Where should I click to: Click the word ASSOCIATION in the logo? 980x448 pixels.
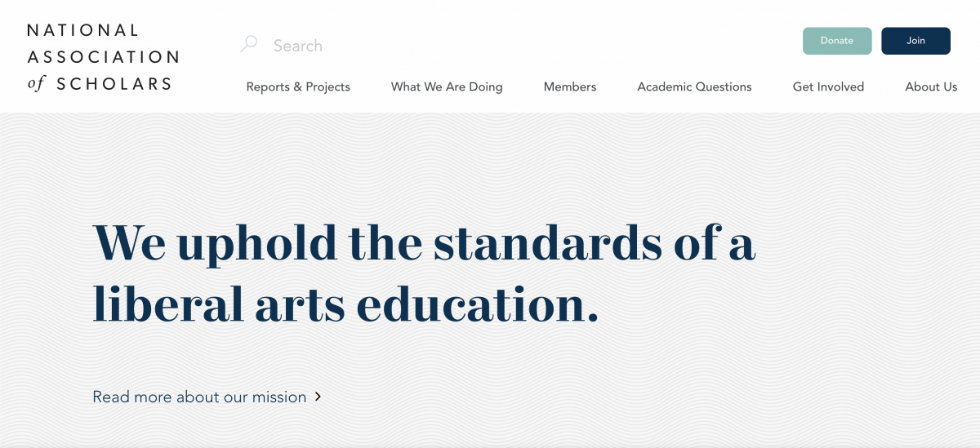[x=103, y=57]
